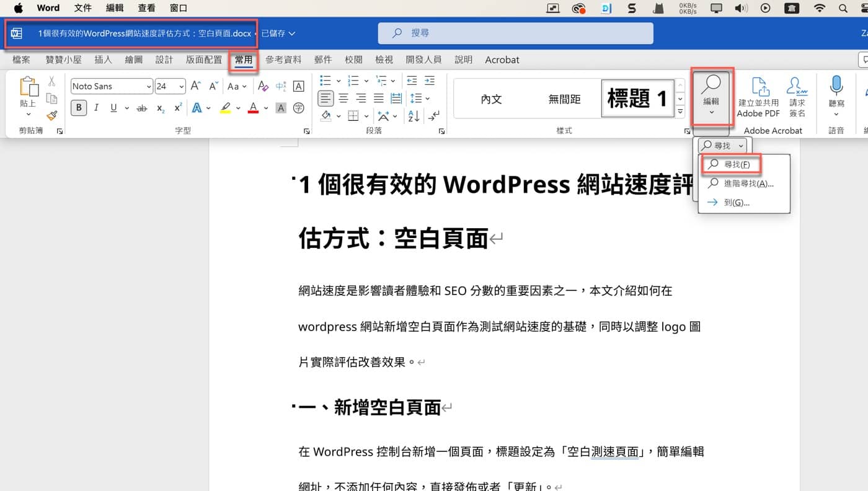Apply strikethrough formatting

point(142,108)
